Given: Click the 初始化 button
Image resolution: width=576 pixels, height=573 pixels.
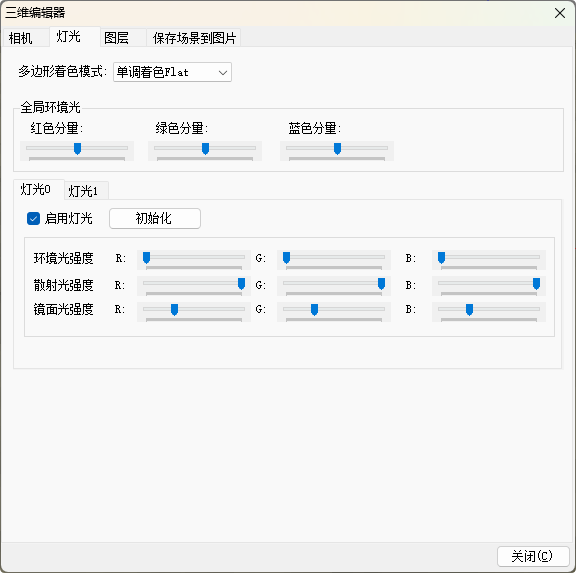Looking at the screenshot, I should coord(155,219).
